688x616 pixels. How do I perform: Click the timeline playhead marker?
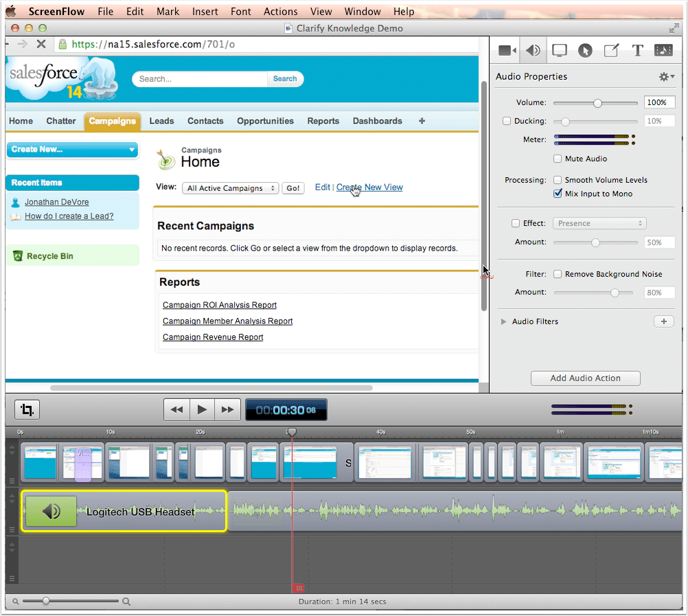tap(292, 432)
